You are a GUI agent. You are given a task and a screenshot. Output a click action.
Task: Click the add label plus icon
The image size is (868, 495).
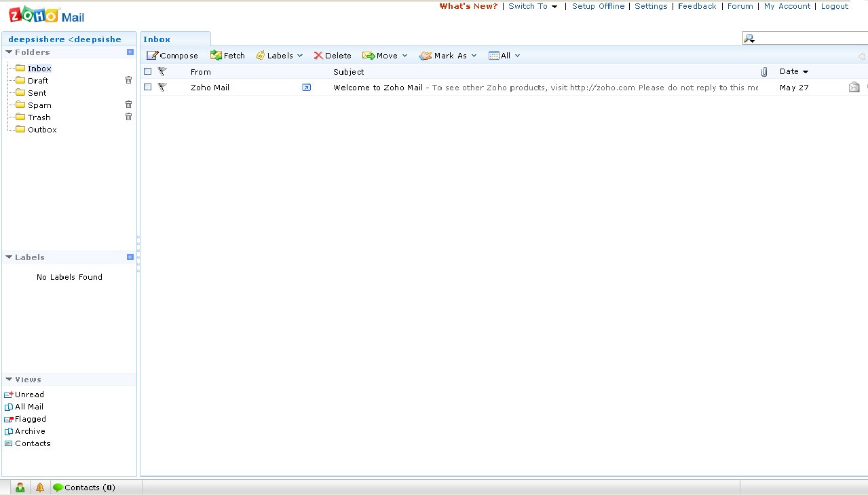tap(130, 257)
